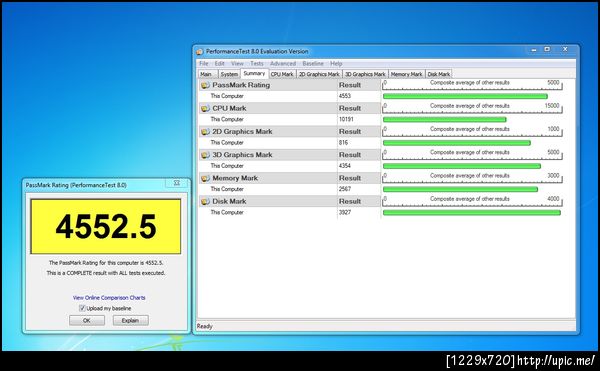Switch to the 3D Graphics Mark tab

(365, 74)
